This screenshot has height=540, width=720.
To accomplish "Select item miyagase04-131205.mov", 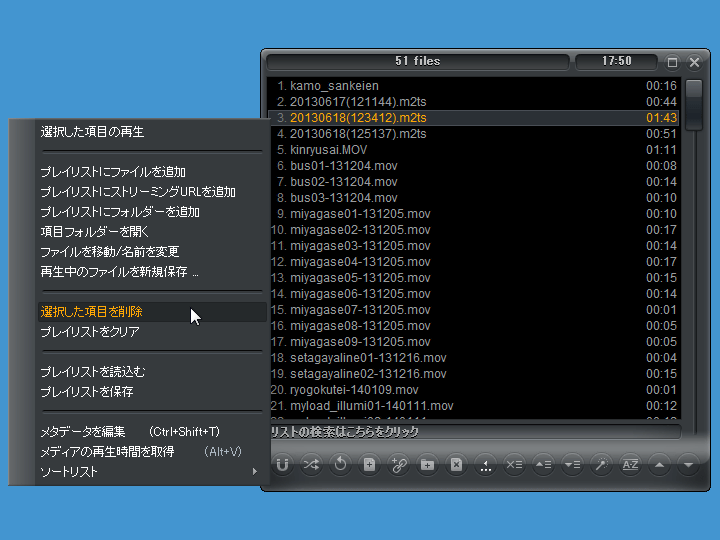I will 474,262.
